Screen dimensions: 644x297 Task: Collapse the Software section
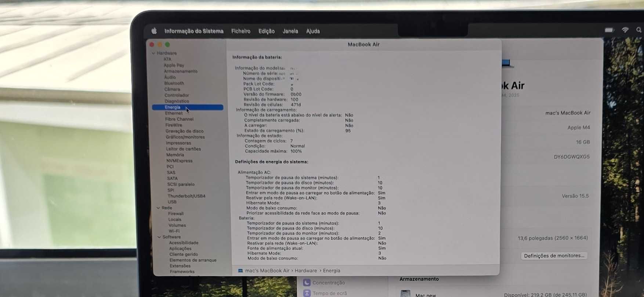(x=159, y=237)
